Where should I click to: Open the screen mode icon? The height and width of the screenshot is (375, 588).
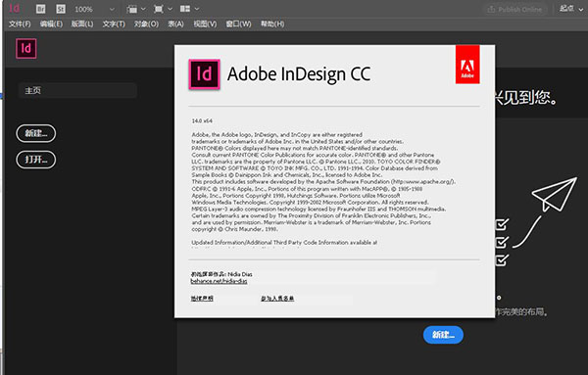pyautogui.click(x=159, y=9)
